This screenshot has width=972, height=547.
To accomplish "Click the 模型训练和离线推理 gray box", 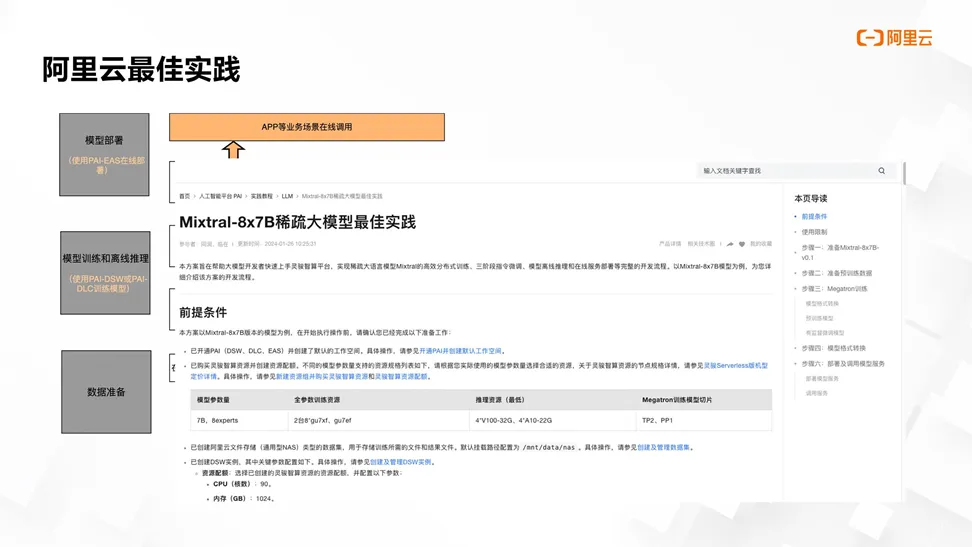I will click(x=105, y=273).
